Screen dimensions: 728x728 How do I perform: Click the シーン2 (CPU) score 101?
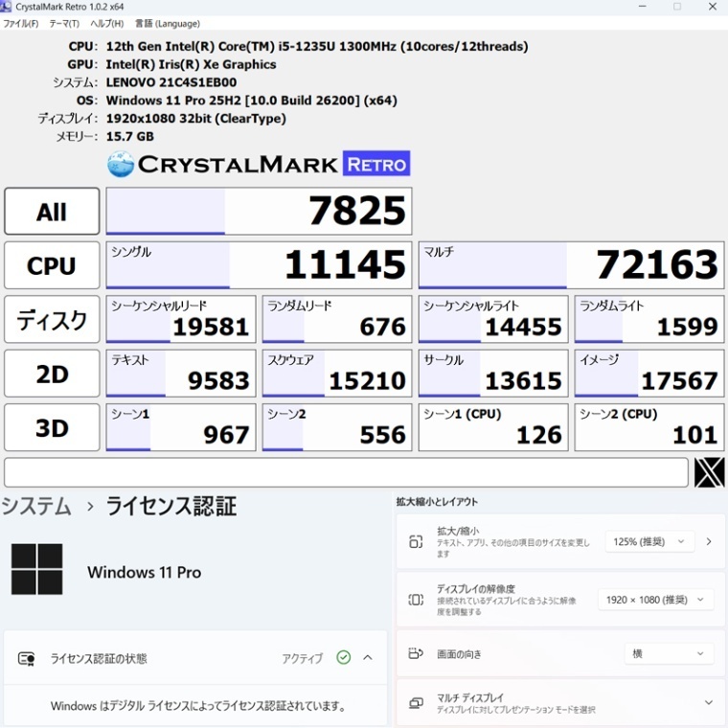pyautogui.click(x=649, y=427)
